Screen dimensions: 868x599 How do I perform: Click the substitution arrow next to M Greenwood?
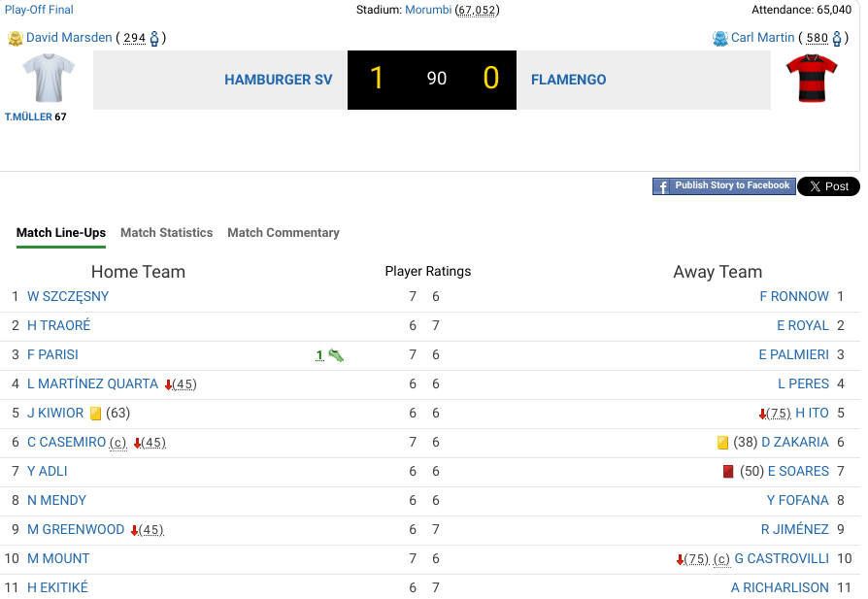pos(134,530)
